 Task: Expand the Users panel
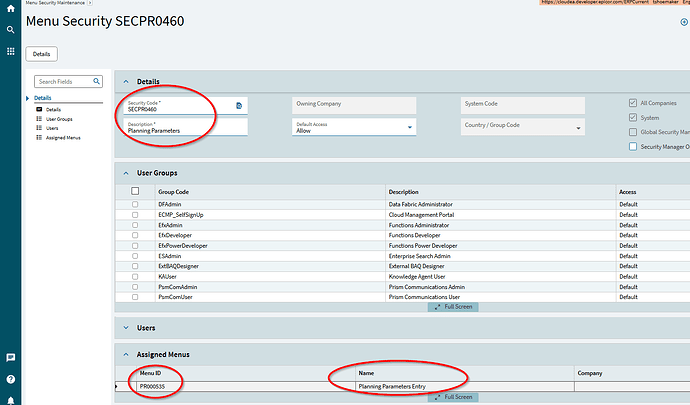point(125,327)
